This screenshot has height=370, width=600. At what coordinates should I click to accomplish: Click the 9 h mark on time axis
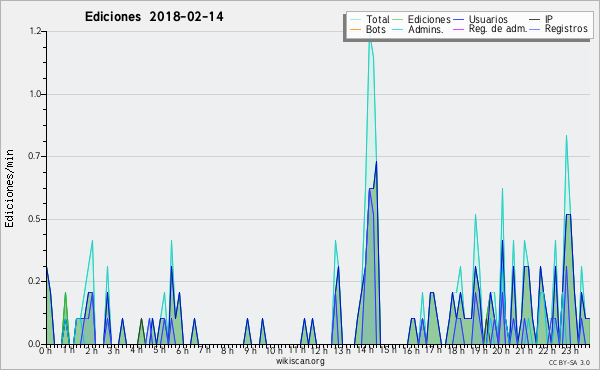coord(250,350)
